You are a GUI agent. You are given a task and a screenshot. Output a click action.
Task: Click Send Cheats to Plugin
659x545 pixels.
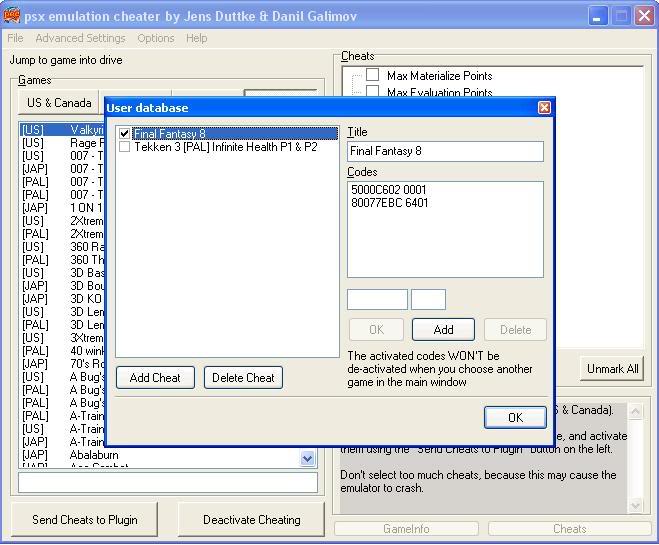(x=84, y=520)
